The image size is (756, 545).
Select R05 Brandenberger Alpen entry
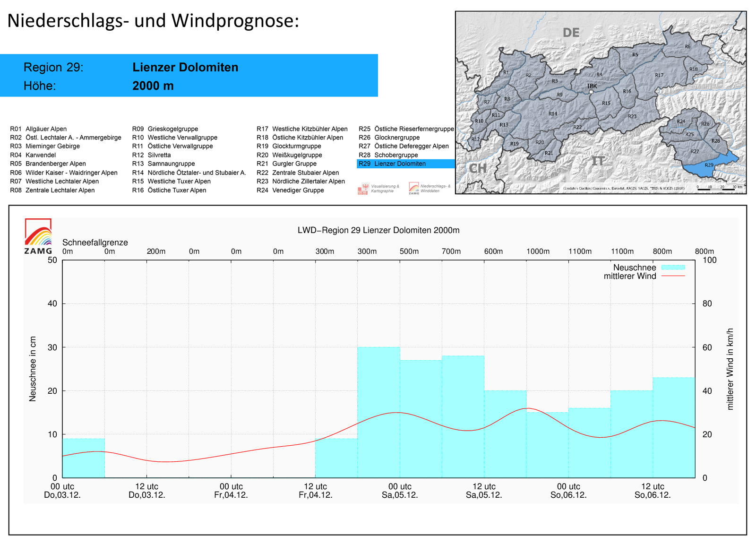(x=48, y=164)
